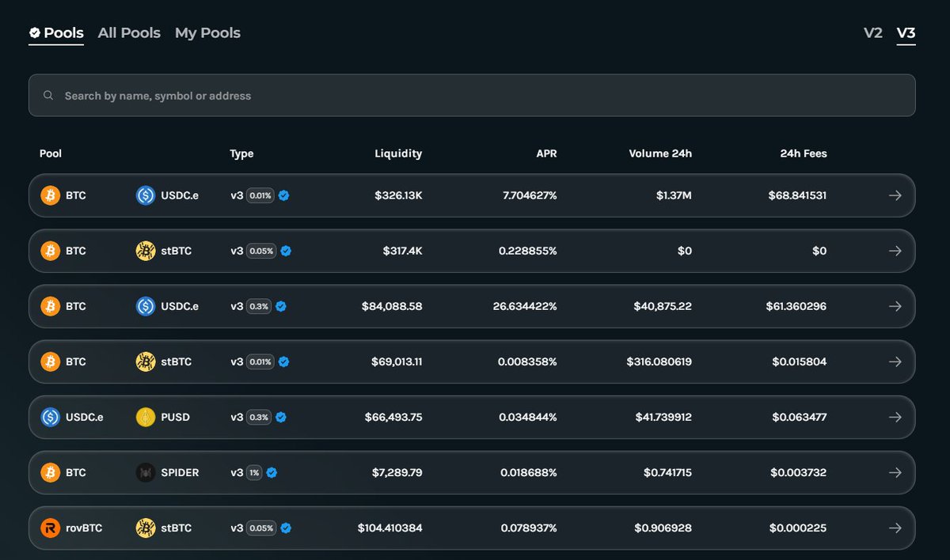Image resolution: width=950 pixels, height=560 pixels.
Task: Click the $66,493.75 liquidity value
Action: (393, 417)
